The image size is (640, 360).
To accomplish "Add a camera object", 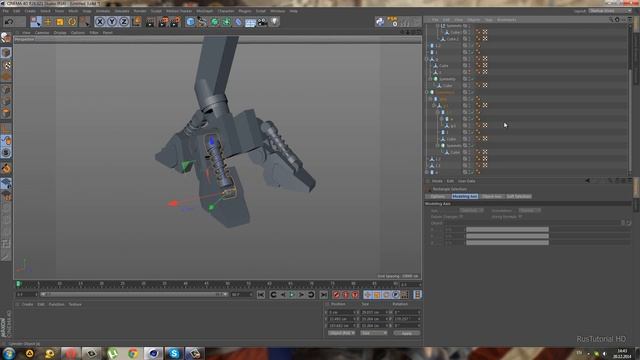I will 262,22.
